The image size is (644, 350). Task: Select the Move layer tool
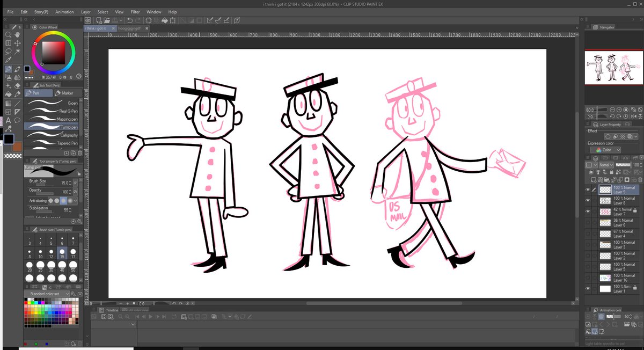click(17, 43)
